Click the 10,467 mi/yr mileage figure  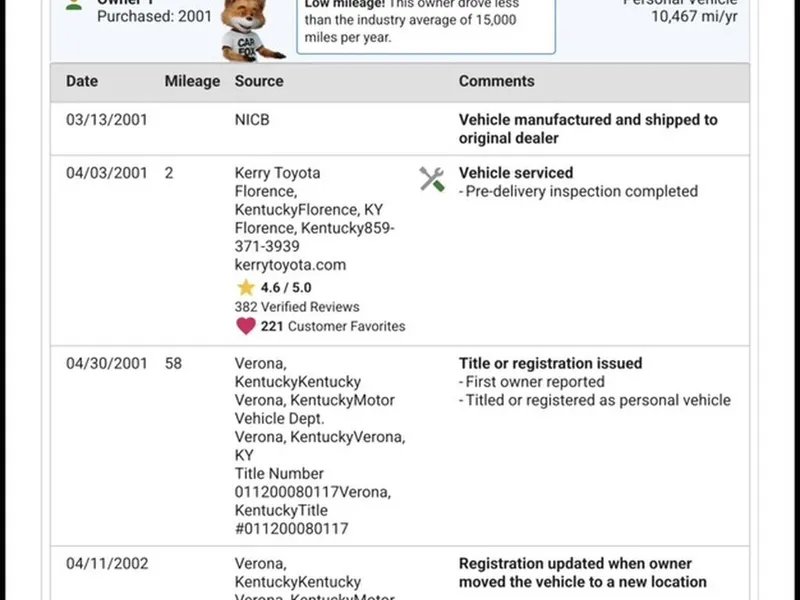pyautogui.click(x=693, y=16)
